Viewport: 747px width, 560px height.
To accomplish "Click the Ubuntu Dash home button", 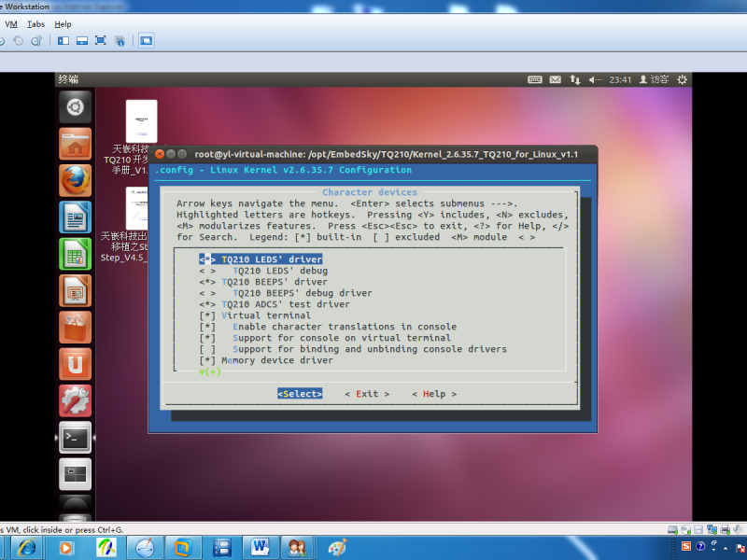I will (x=75, y=106).
